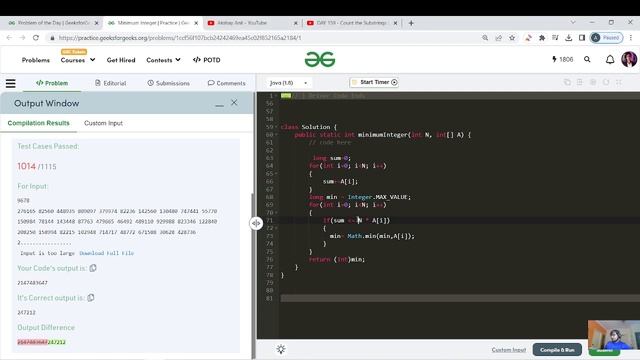Collapse code fold at line 59
Screen dimensions: 640x360
tap(276, 127)
